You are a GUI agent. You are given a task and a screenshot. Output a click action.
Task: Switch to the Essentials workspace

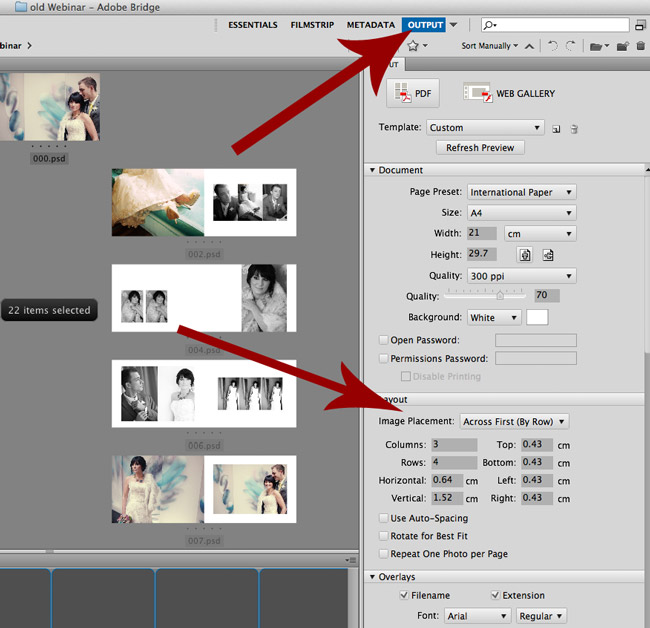[252, 25]
